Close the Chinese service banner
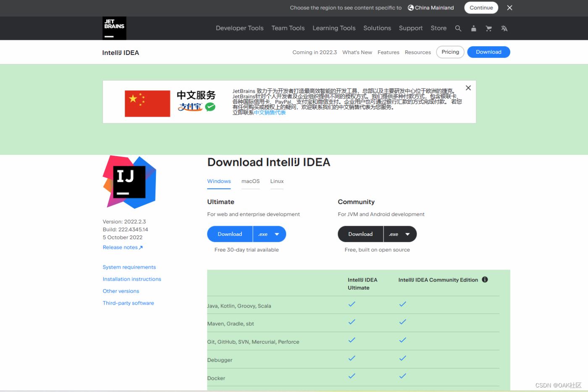 click(468, 88)
